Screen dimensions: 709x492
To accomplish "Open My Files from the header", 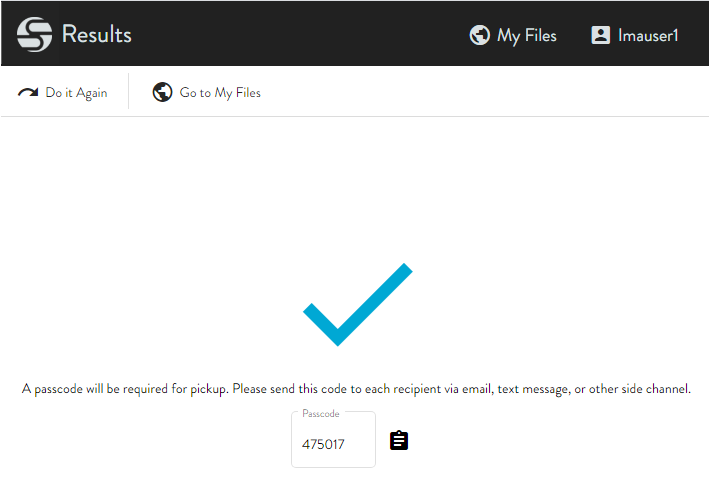I will coord(526,35).
